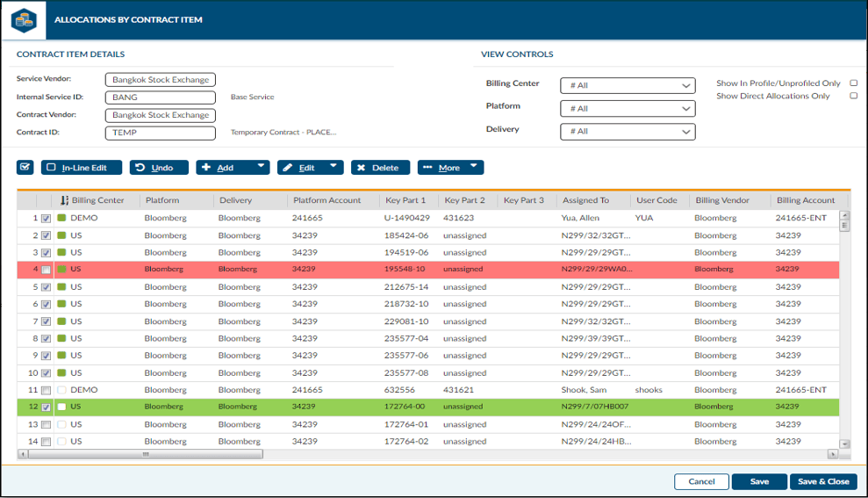This screenshot has width=868, height=498.
Task: Click the Delete button
Action: coord(380,167)
